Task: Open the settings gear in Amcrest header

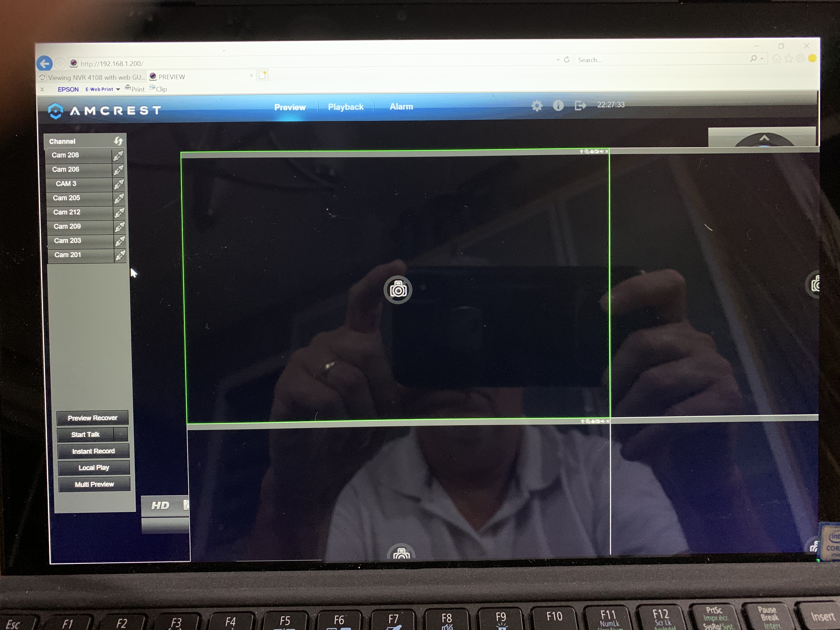Action: [x=537, y=106]
